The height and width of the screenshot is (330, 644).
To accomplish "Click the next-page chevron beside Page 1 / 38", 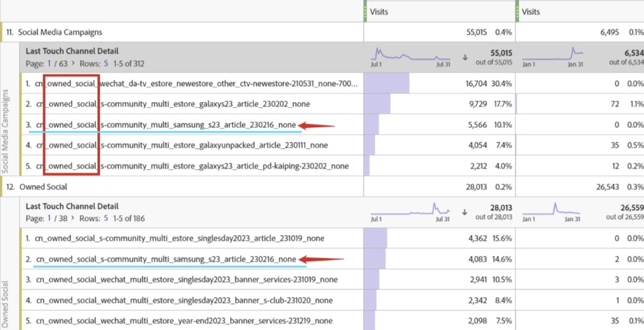I will 73,219.
